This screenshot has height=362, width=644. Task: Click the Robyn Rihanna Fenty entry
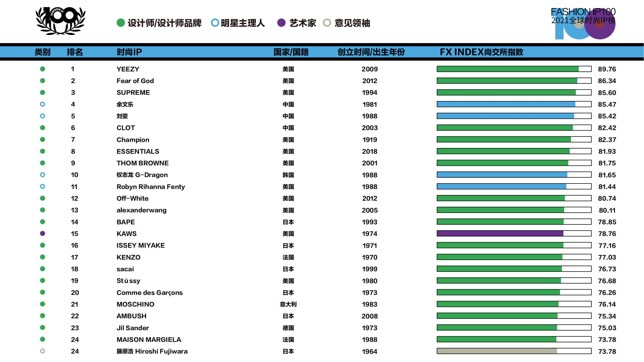[150, 187]
